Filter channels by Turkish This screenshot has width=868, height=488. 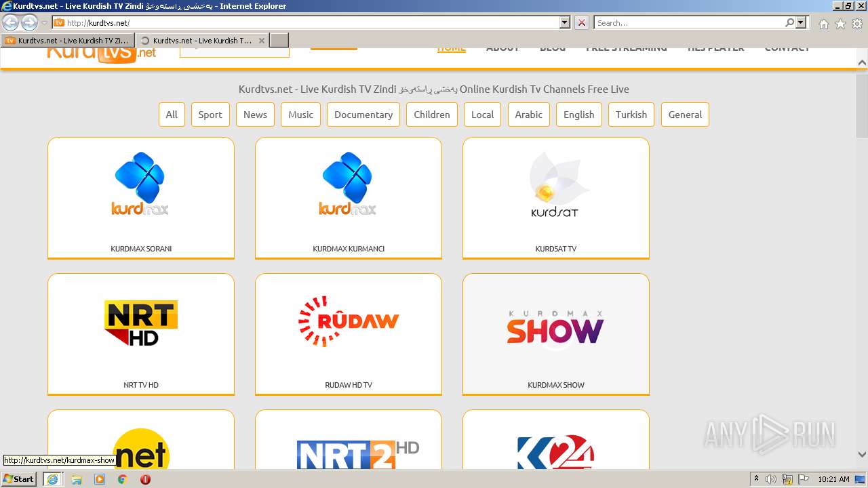click(x=631, y=115)
